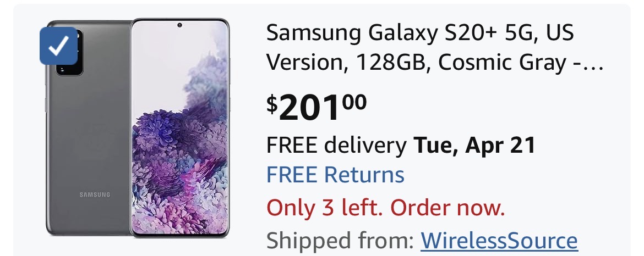Screen dimensions: 644x256
Task: Click the front punch-hole camera dot
Action: point(179,25)
